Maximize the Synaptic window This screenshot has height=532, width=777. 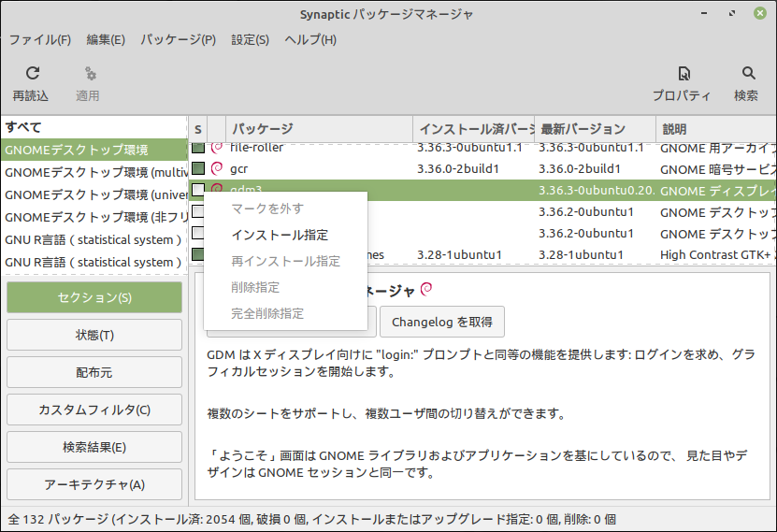coord(732,13)
